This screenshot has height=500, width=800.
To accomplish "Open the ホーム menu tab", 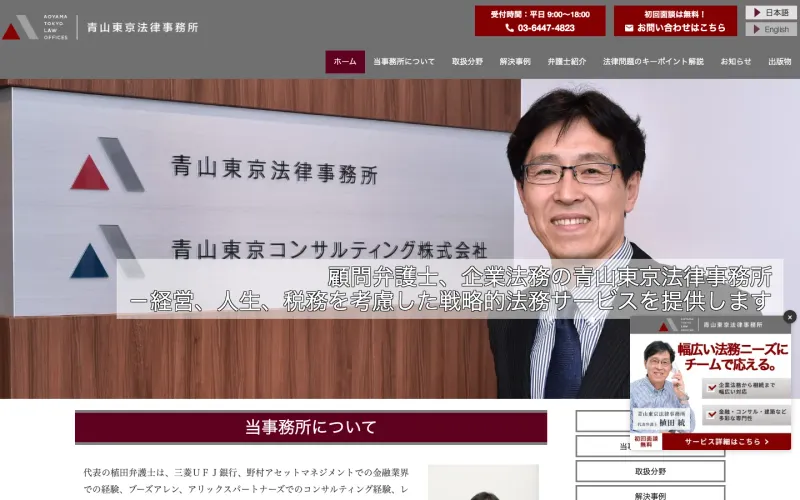I will coord(345,62).
